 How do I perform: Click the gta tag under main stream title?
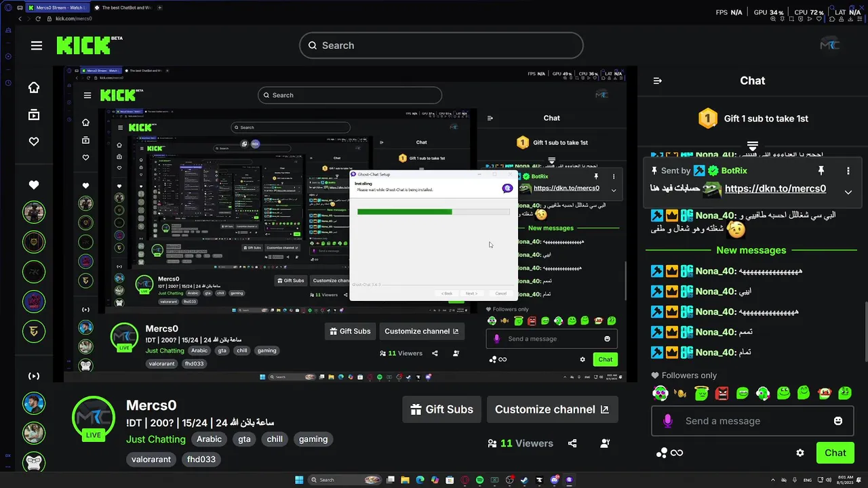[244, 439]
